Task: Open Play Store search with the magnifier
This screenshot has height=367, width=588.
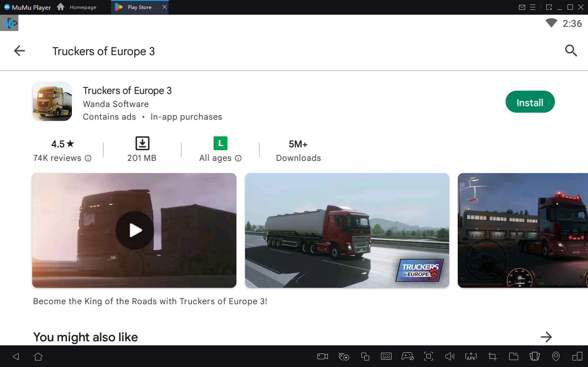Action: point(571,51)
